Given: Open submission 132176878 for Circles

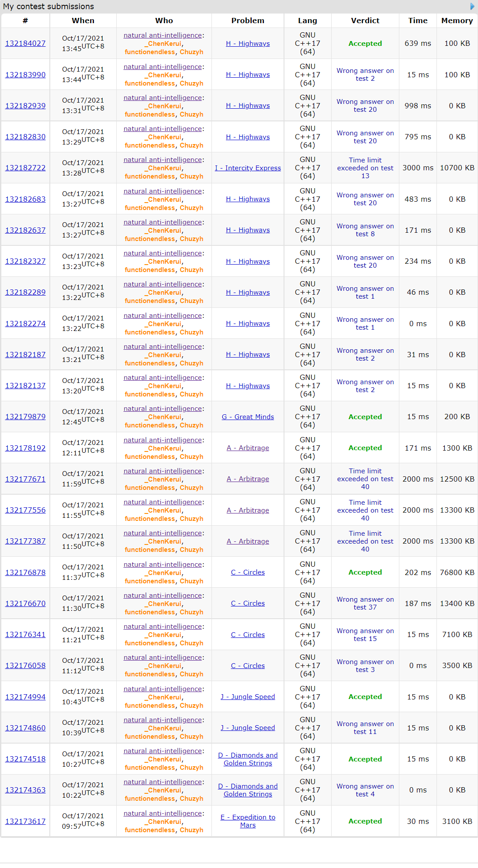Looking at the screenshot, I should pos(25,572).
